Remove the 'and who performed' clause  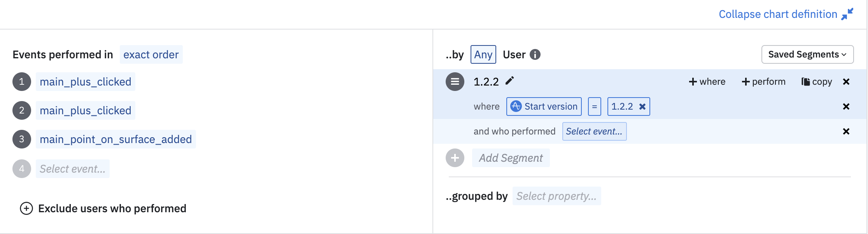pyautogui.click(x=846, y=131)
